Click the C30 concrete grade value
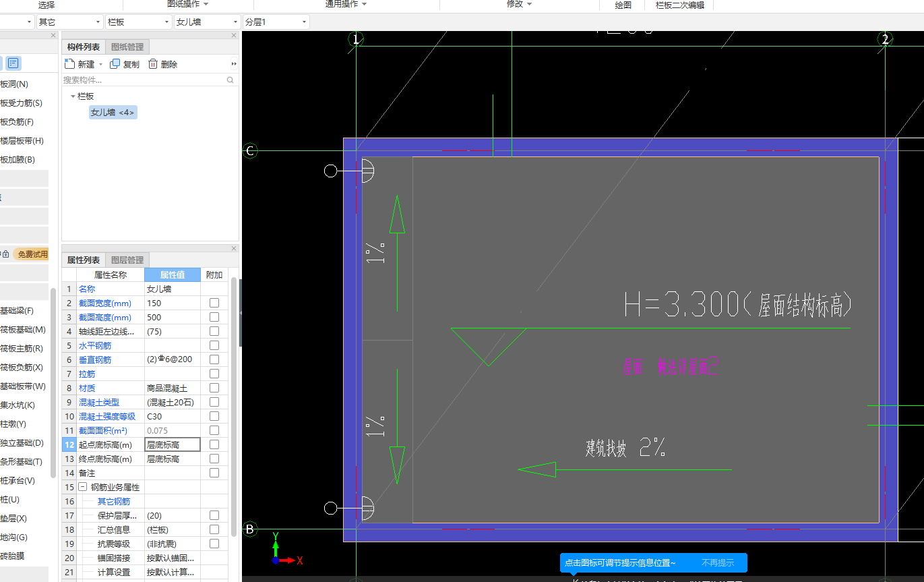The image size is (924, 582). point(173,416)
